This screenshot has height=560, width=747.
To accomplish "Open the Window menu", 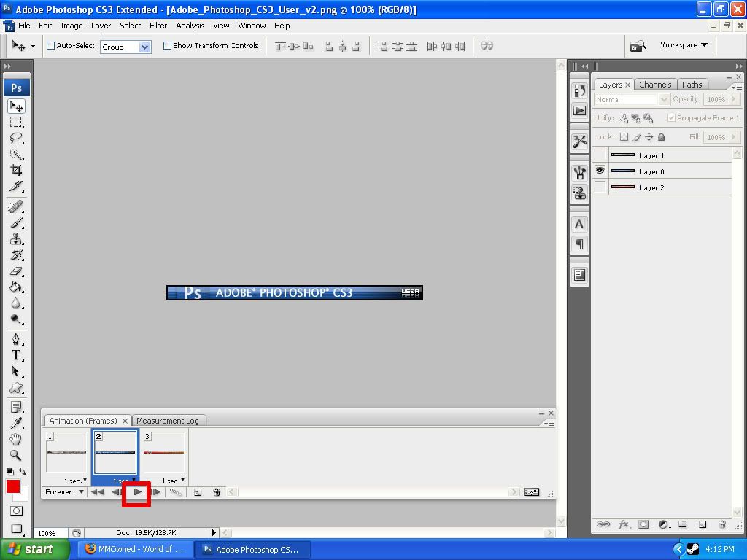I will click(x=252, y=26).
